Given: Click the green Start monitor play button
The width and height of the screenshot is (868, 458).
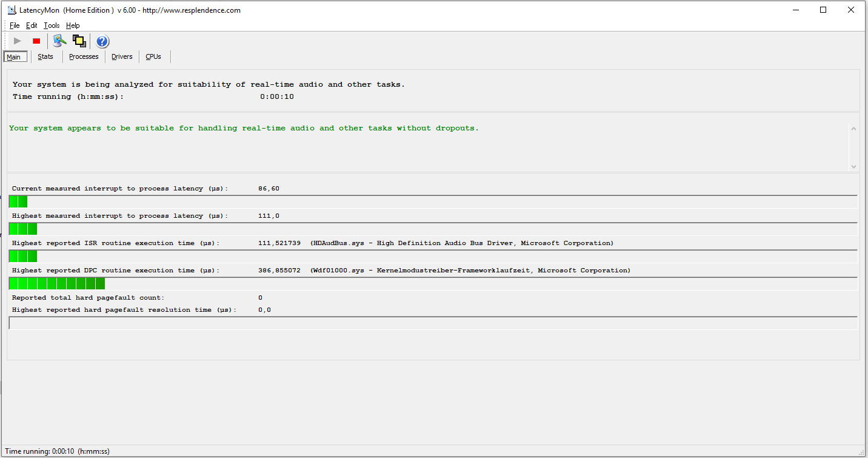Looking at the screenshot, I should pyautogui.click(x=18, y=41).
